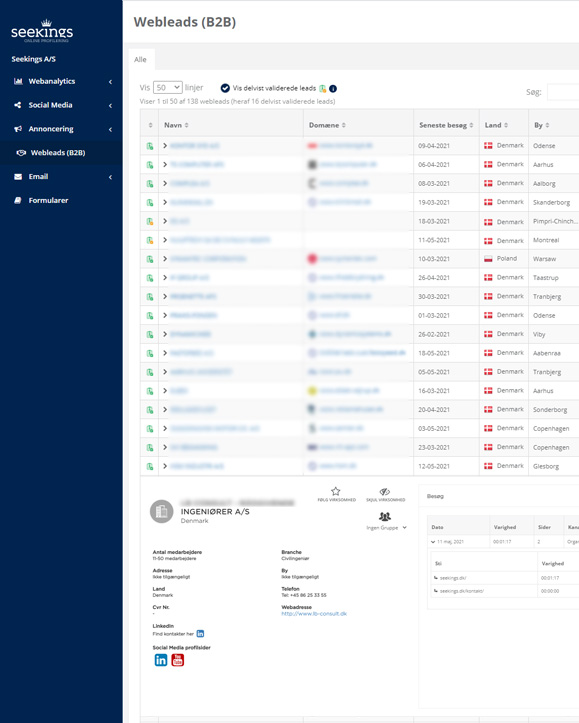Open the seekings.dk/ page path link
The width and height of the screenshot is (579, 723).
pos(453,578)
